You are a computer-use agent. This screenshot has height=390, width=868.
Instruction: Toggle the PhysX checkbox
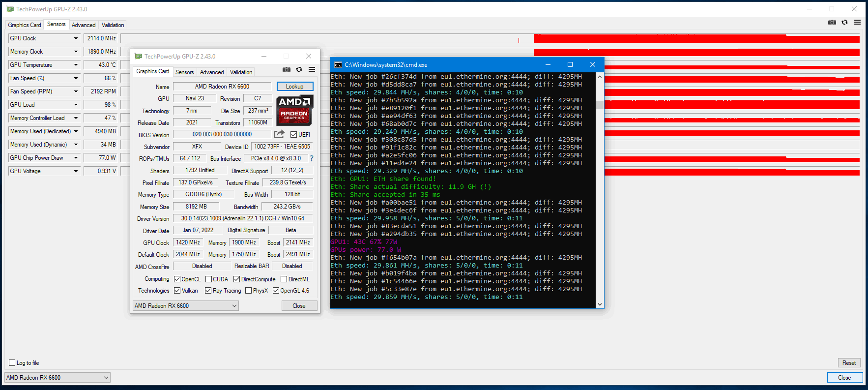(248, 290)
